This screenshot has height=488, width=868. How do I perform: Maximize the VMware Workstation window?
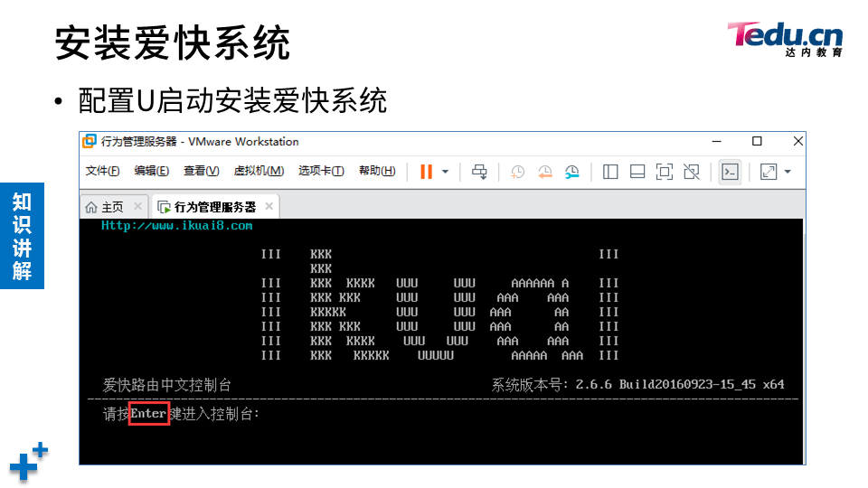click(x=758, y=142)
